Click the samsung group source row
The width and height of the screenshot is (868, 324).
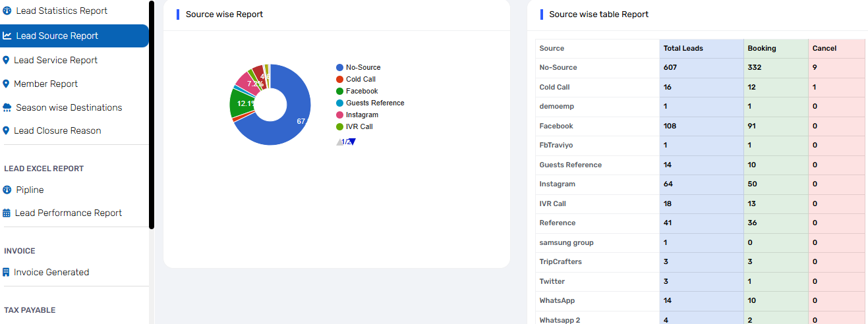click(701, 242)
